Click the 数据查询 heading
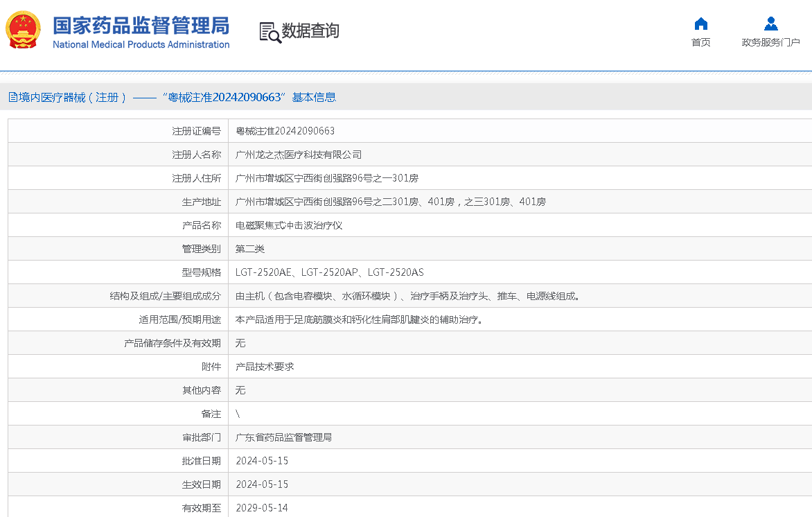 (x=310, y=30)
